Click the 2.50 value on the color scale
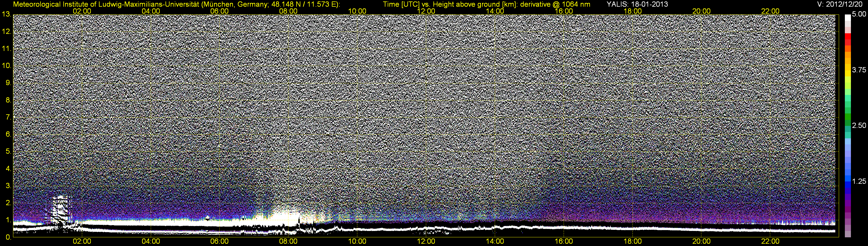This screenshot has height=246, width=868. [x=858, y=126]
